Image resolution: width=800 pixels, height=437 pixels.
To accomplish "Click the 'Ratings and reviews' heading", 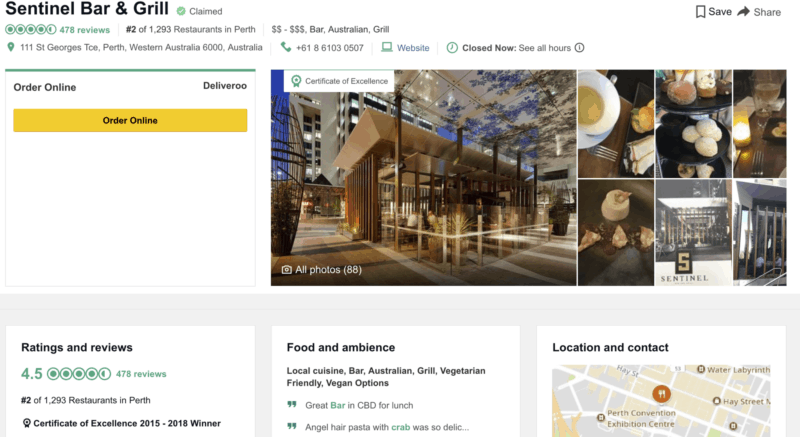I will pyautogui.click(x=77, y=347).
